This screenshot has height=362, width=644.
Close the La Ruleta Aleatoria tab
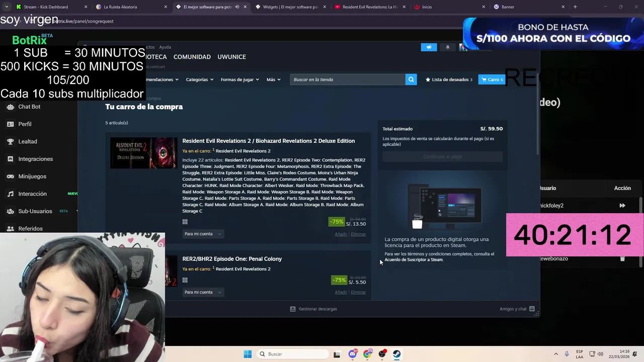click(166, 7)
